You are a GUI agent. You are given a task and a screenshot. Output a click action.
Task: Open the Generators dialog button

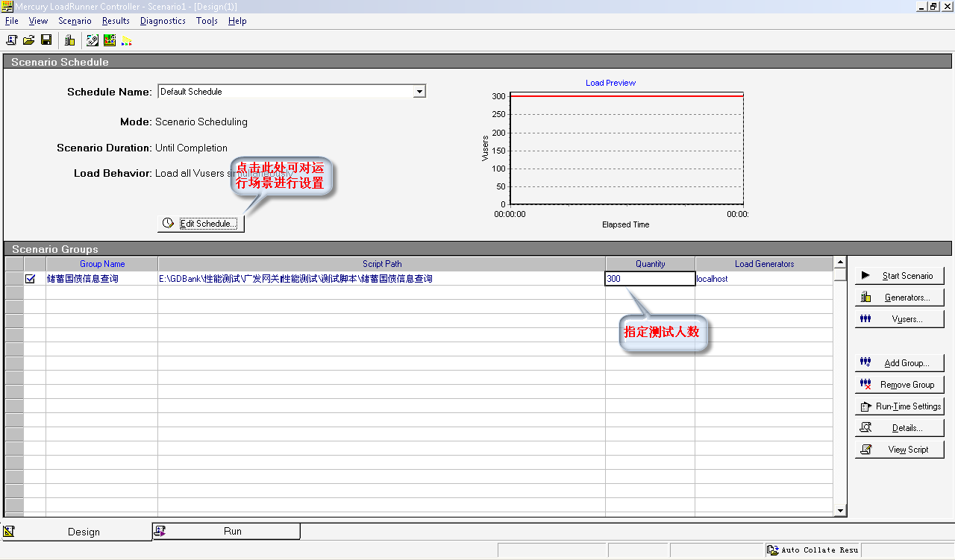[x=899, y=298]
